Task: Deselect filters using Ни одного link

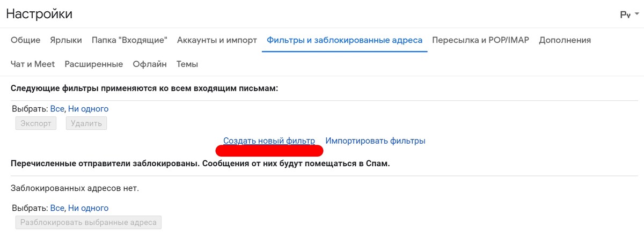Action: tap(88, 109)
